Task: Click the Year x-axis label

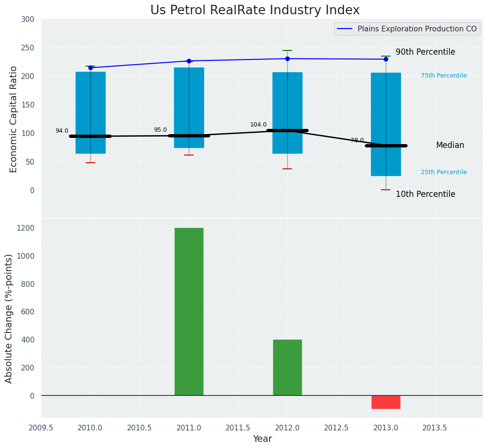Action: point(262,439)
